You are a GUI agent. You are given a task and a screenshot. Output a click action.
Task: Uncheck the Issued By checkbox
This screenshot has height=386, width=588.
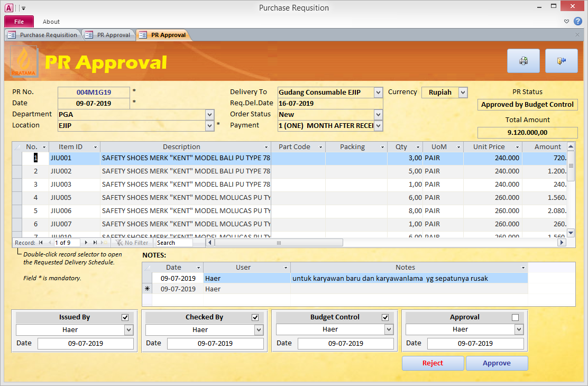(x=125, y=317)
